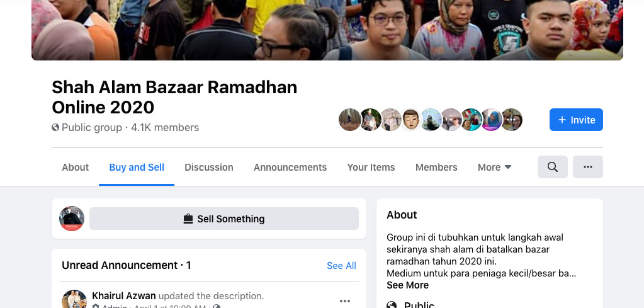The image size is (644, 308).
Task: Open the group's three-dot options button
Action: tap(588, 167)
